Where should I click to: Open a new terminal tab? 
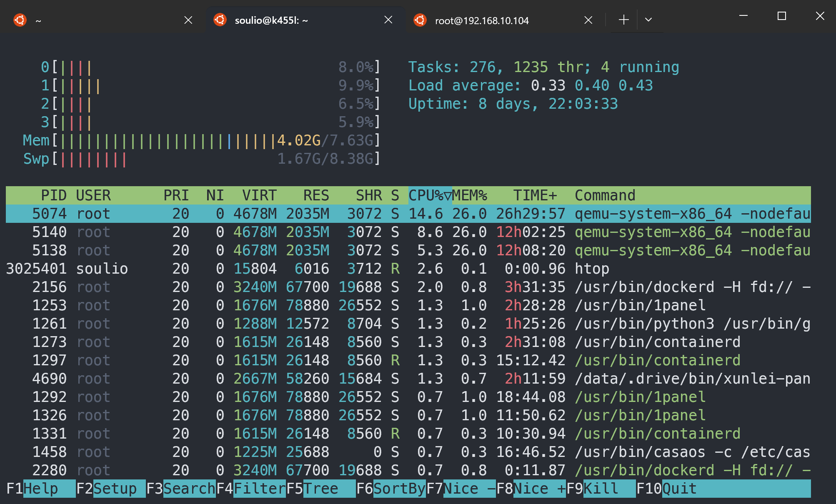(623, 20)
